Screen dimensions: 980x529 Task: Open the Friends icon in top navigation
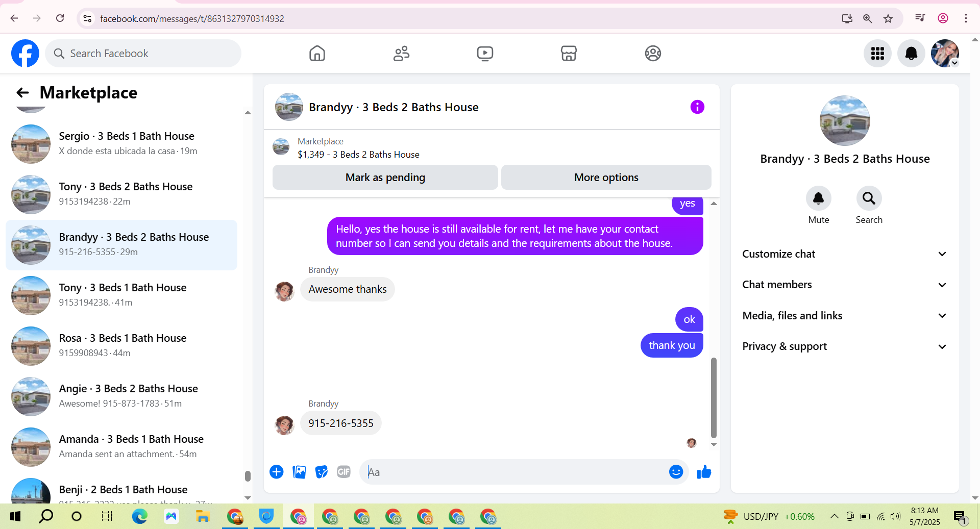tap(401, 53)
